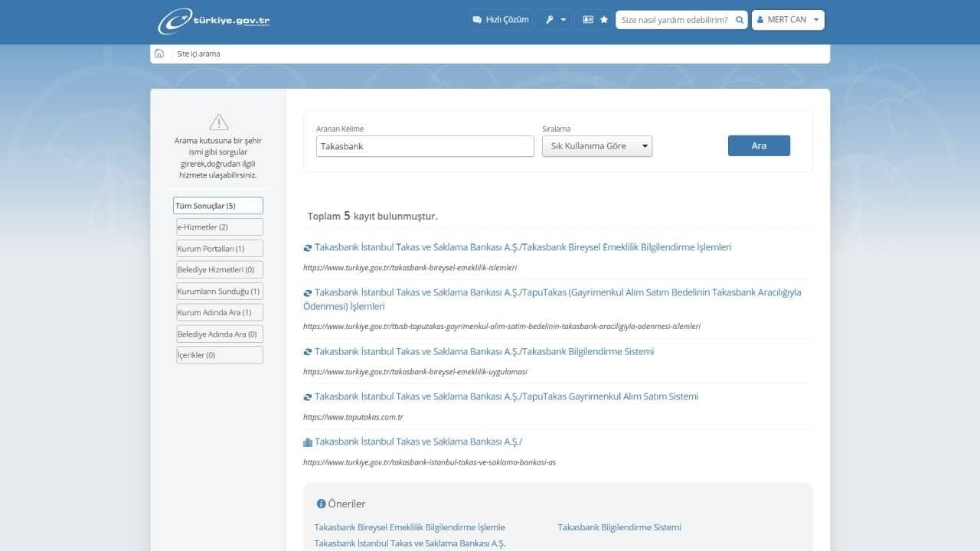Click the Aranan Kelime field with Takasbank

tap(425, 146)
